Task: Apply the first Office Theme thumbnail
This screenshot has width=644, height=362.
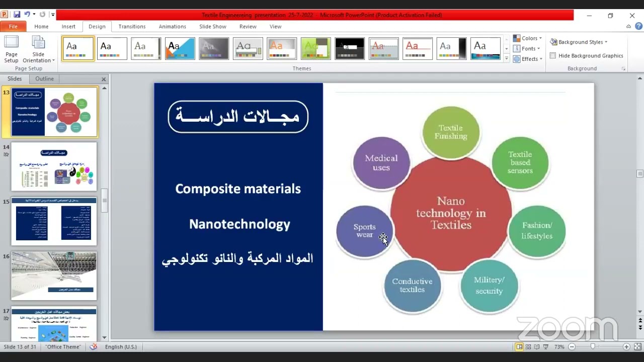Action: [x=78, y=48]
